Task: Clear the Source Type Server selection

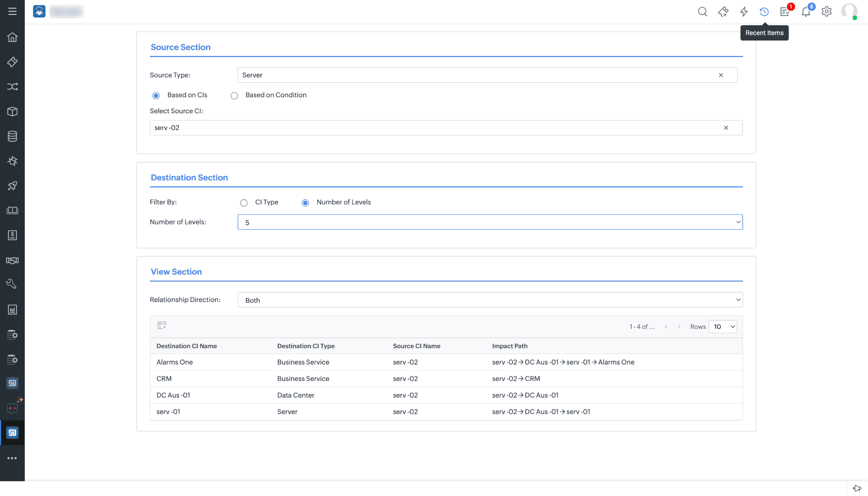Action: coord(721,75)
